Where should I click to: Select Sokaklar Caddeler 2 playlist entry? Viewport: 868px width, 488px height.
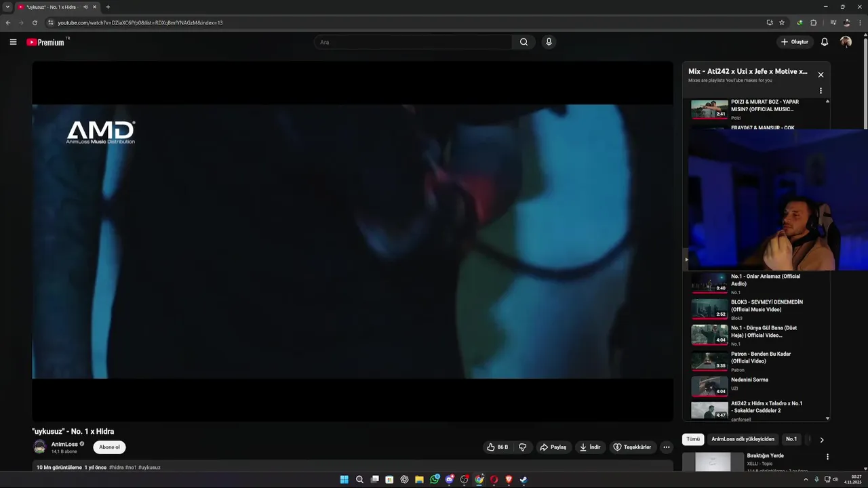[756, 411]
